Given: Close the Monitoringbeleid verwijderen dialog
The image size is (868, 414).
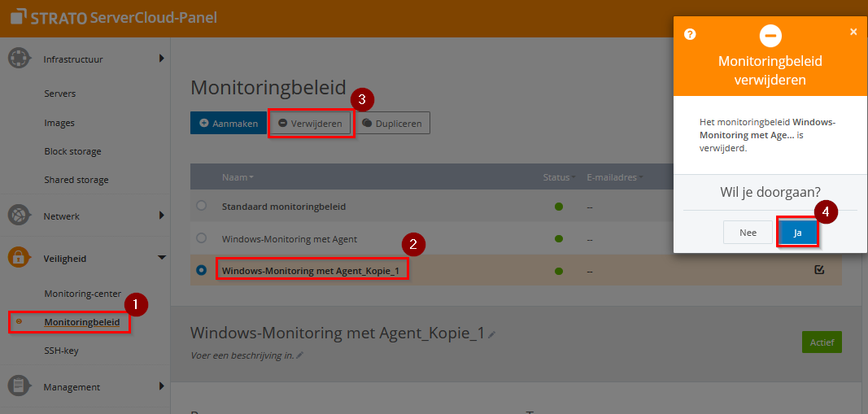Looking at the screenshot, I should pyautogui.click(x=853, y=32).
